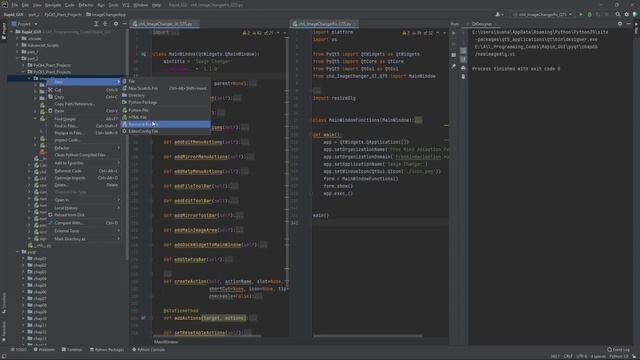
Task: Choose Directory in New submenu
Action: (x=166, y=95)
